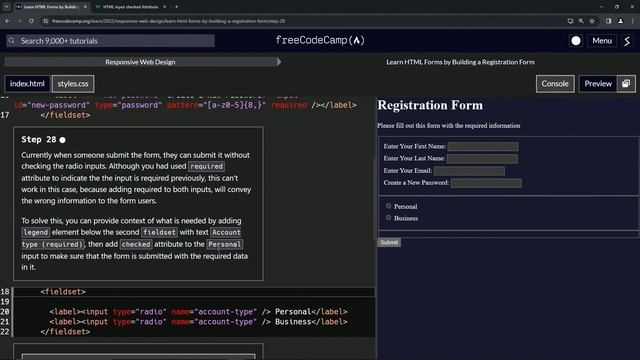
Task: Switch to the index.html editor tab
Action: (27, 84)
